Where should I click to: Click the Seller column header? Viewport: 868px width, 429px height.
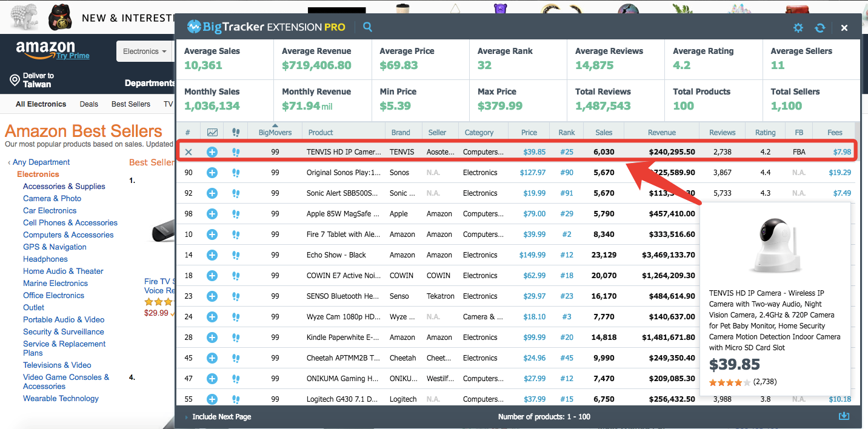437,132
